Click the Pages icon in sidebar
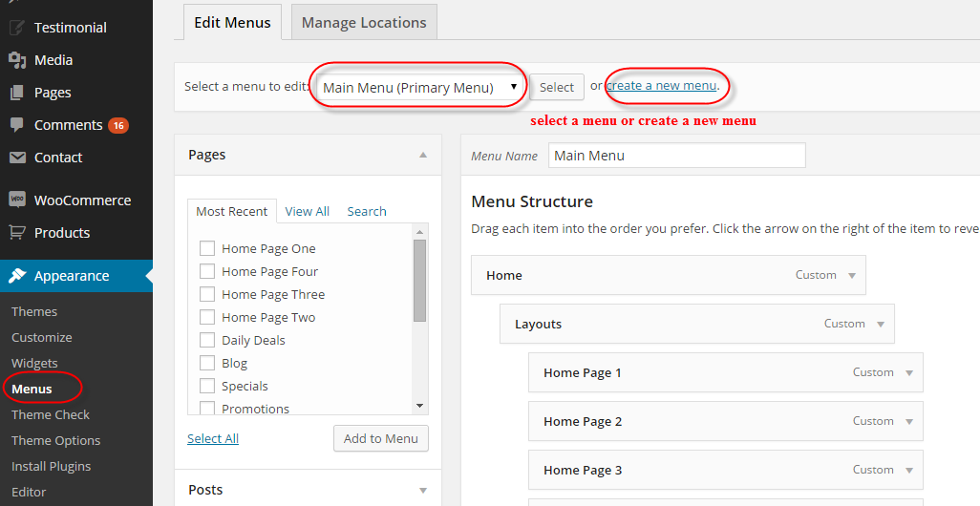The width and height of the screenshot is (980, 506). coord(17,93)
